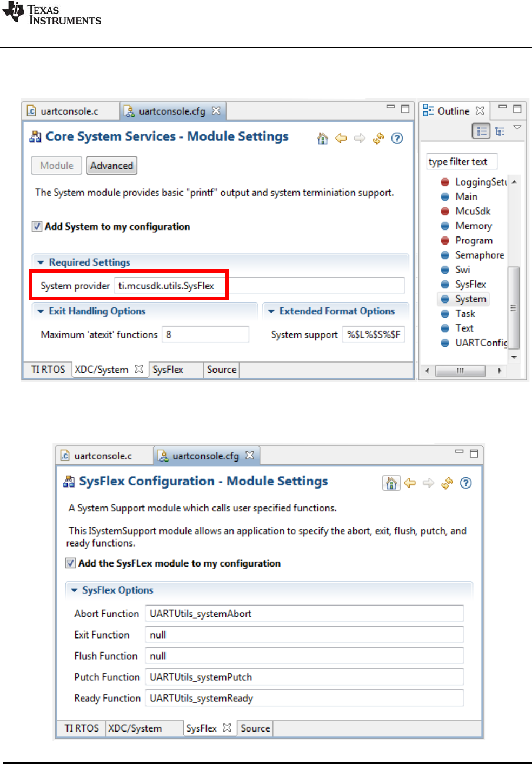Image resolution: width=532 pixels, height=770 pixels.
Task: Click Back arrow in SysFlex Configuration toolbar
Action: point(410,483)
